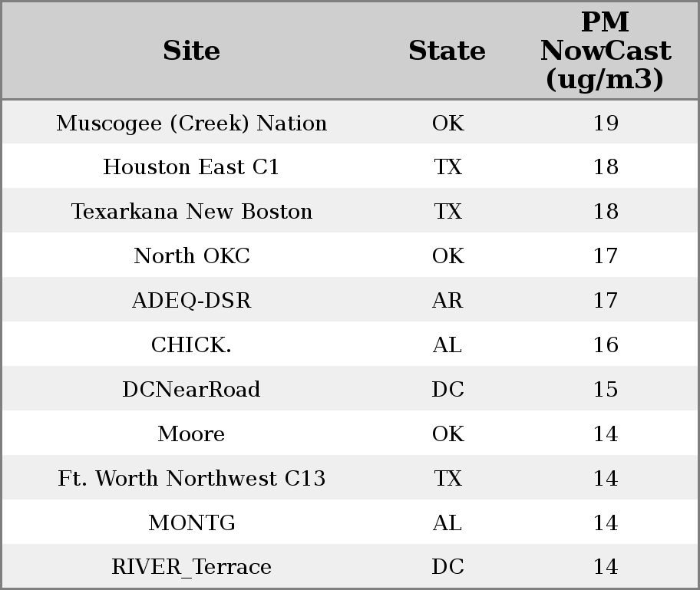Click the Texarkana New Boston row

(191, 212)
